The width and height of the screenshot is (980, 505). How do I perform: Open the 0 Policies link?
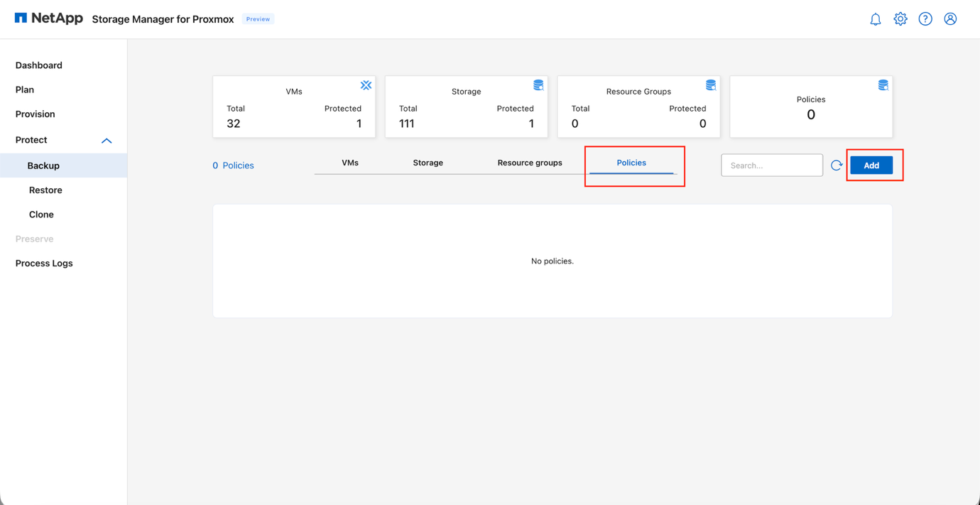pyautogui.click(x=234, y=165)
